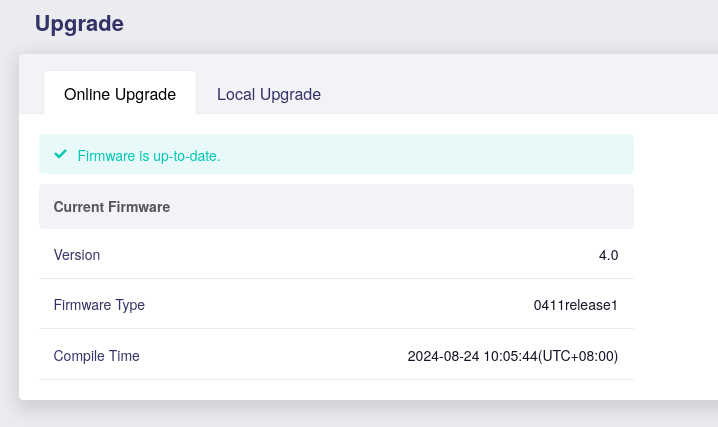This screenshot has height=427, width=718.
Task: Select the version value 4.0
Action: 608,255
